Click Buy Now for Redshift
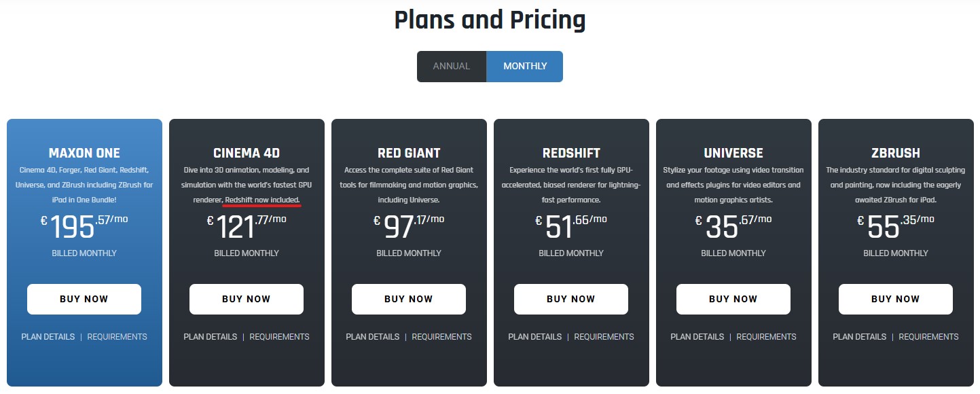Viewport: 980px width, 394px height. tap(571, 299)
